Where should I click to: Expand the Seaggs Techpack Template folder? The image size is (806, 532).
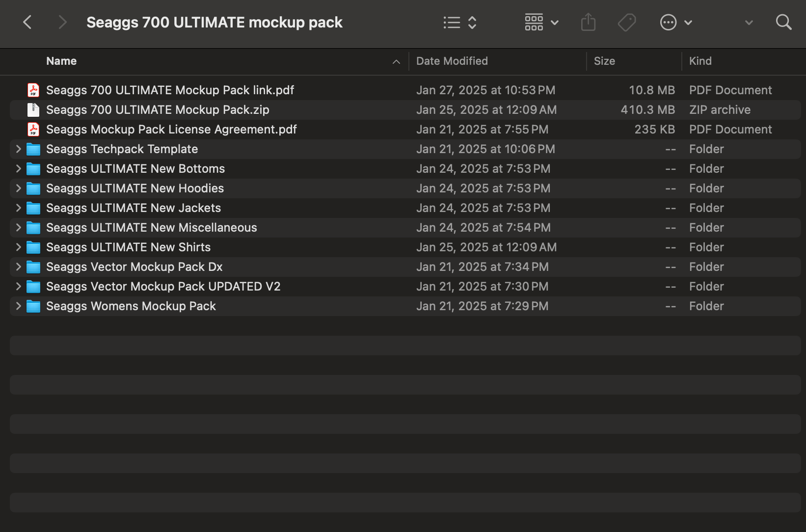tap(18, 149)
